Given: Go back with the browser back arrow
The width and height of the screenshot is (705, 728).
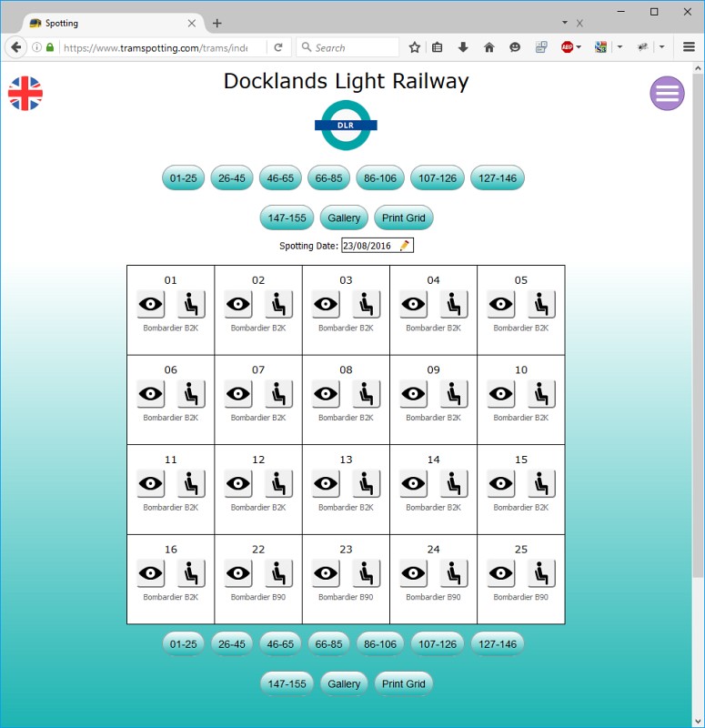Looking at the screenshot, I should point(16,47).
